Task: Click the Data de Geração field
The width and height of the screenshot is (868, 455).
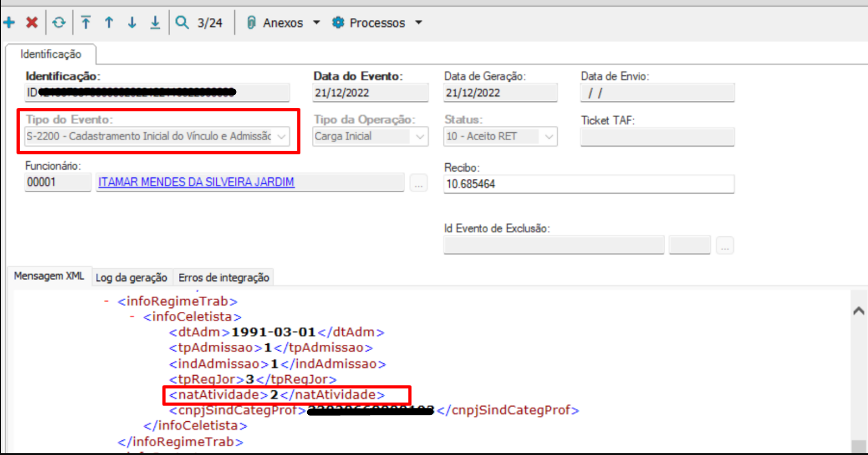Action: tap(501, 93)
